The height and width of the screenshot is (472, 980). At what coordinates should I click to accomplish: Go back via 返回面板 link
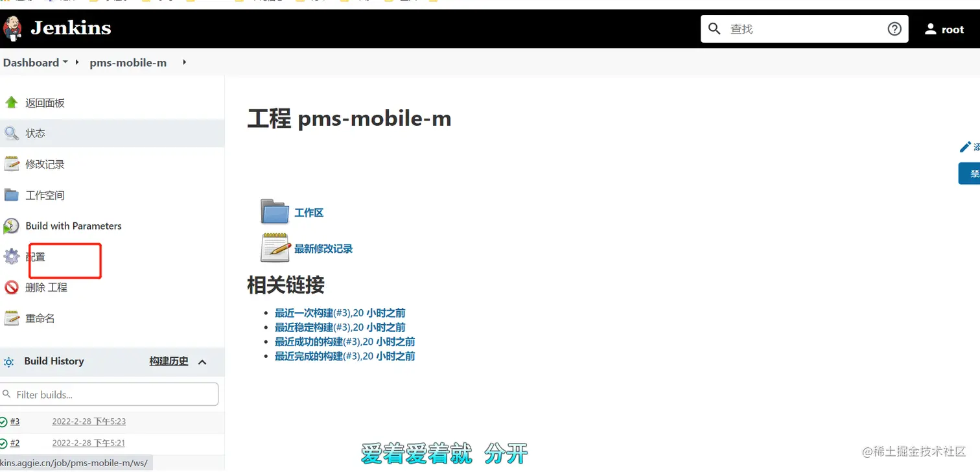(45, 103)
